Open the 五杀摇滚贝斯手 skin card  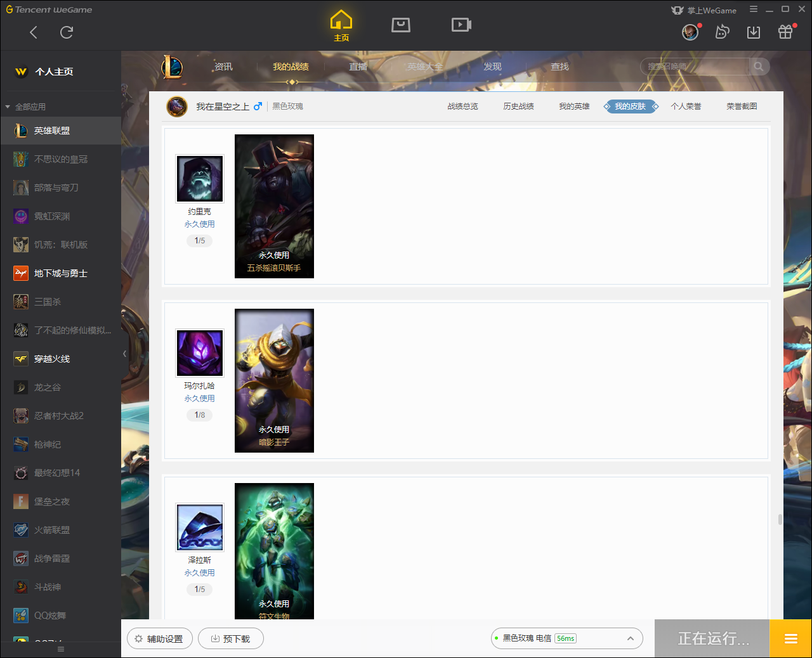(x=274, y=206)
